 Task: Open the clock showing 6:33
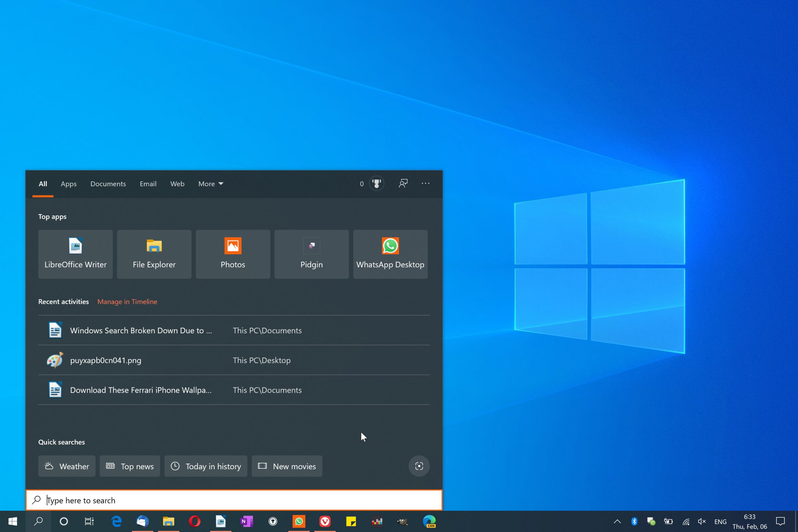[x=749, y=517]
